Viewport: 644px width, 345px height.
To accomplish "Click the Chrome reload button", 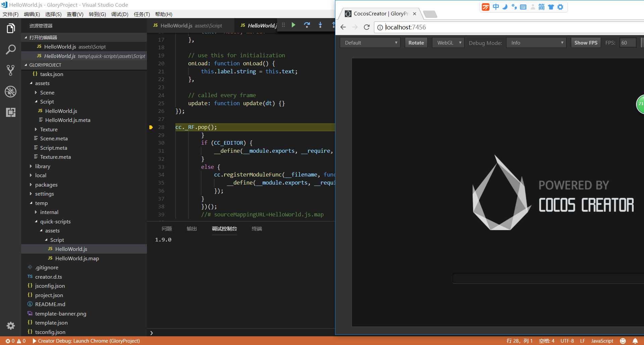I will tap(367, 27).
